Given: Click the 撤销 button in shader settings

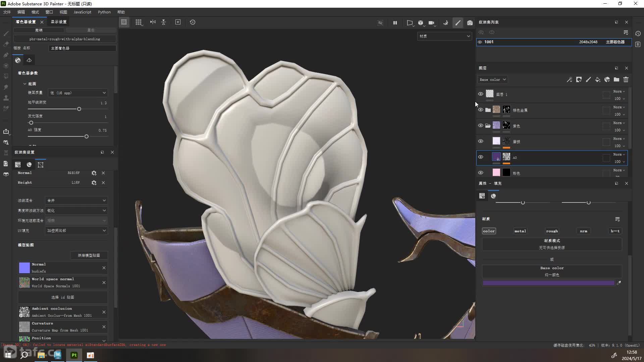Looking at the screenshot, I should [x=39, y=30].
